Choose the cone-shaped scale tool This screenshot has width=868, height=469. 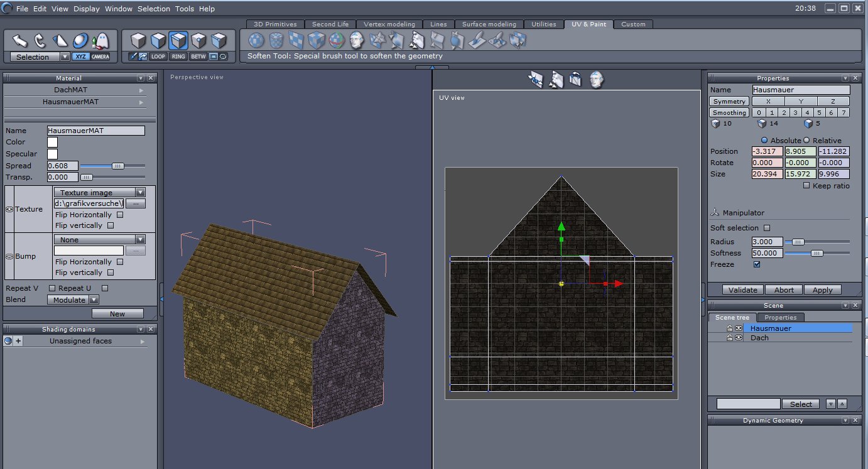coord(60,41)
